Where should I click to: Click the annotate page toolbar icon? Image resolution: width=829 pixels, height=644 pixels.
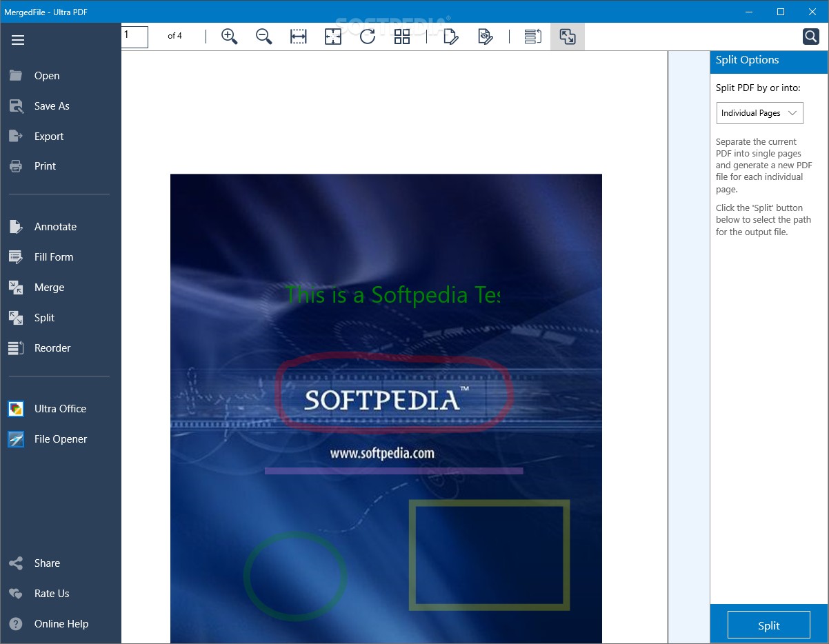pos(451,37)
